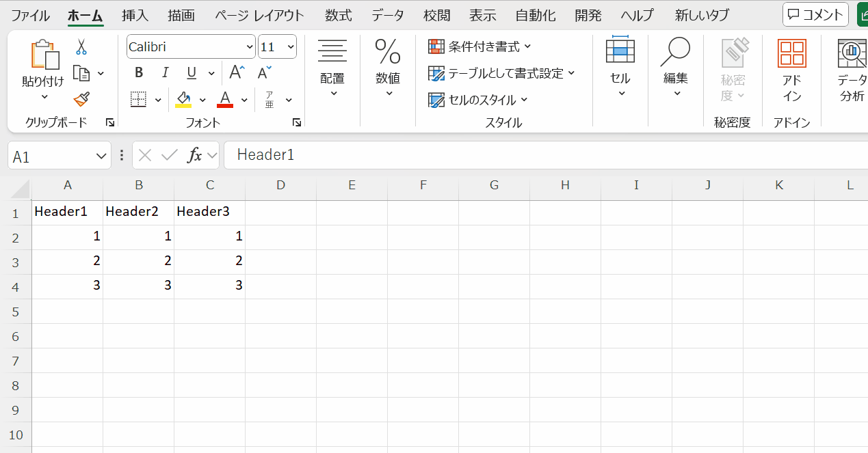
Task: Activate the Format Painter brush
Action: tap(81, 100)
